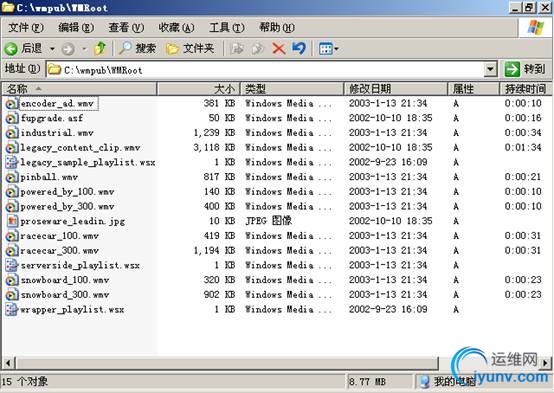Select the legacy_content_clip.wmv file icon
The width and height of the screenshot is (554, 393).
(11, 148)
